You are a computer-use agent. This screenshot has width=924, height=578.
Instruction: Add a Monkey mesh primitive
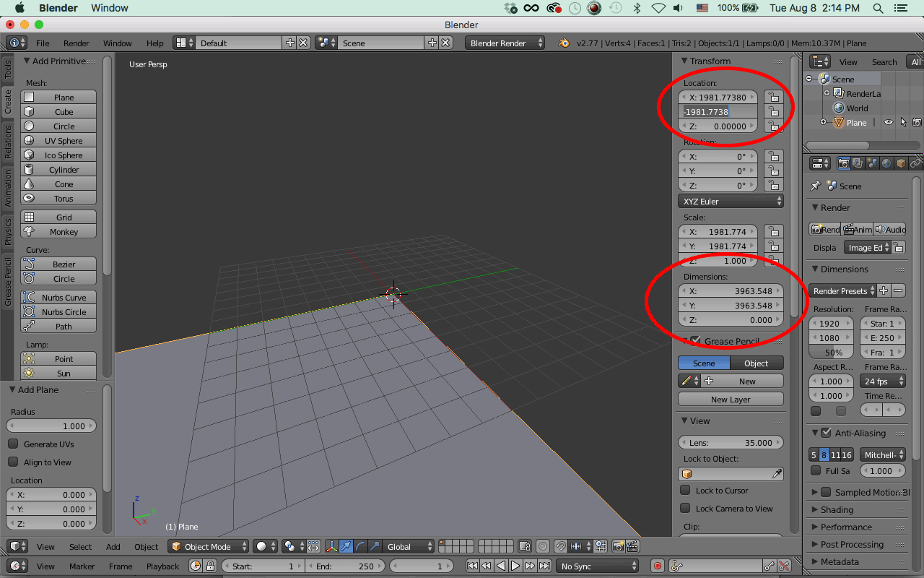point(58,232)
